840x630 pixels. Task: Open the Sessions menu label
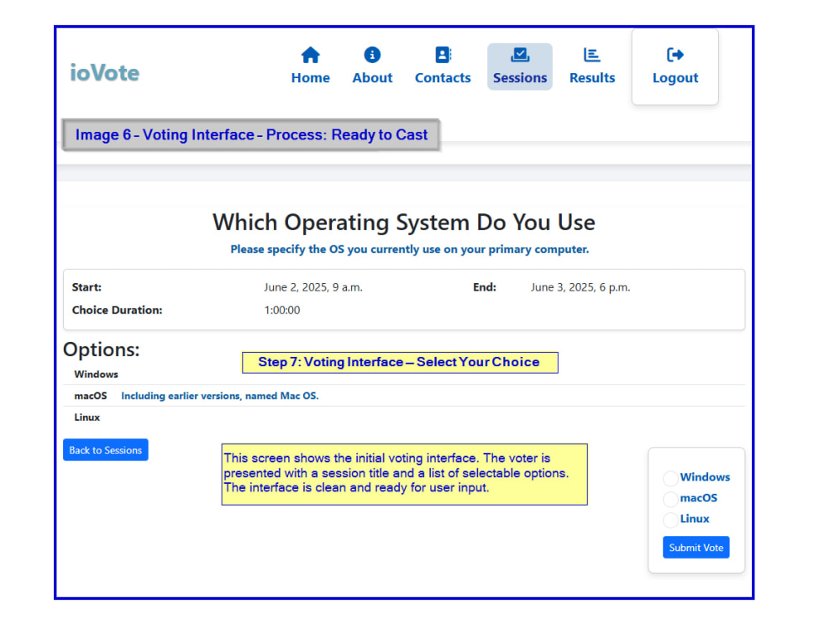pyautogui.click(x=520, y=78)
